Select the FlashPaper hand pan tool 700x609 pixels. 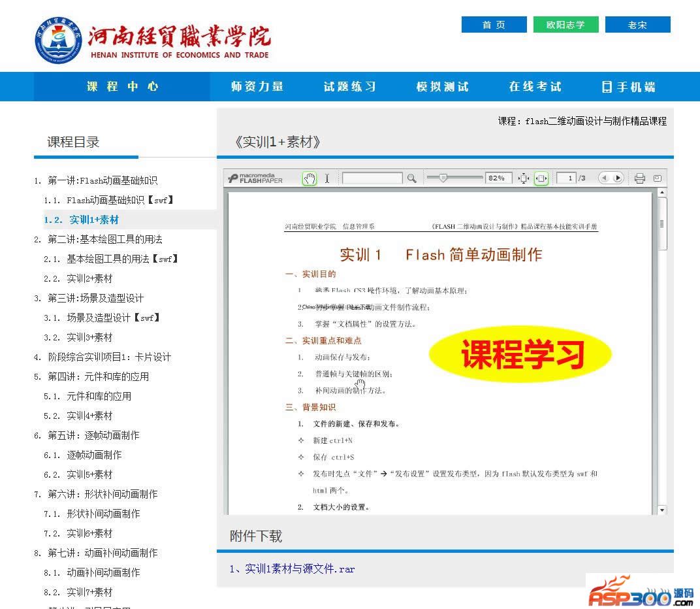click(x=310, y=179)
